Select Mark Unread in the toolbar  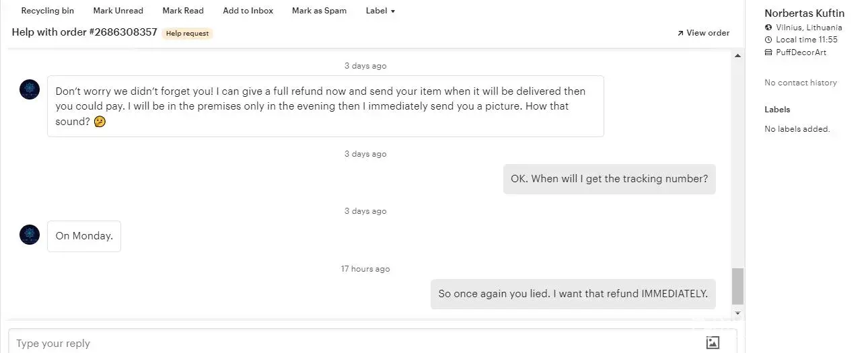point(118,11)
